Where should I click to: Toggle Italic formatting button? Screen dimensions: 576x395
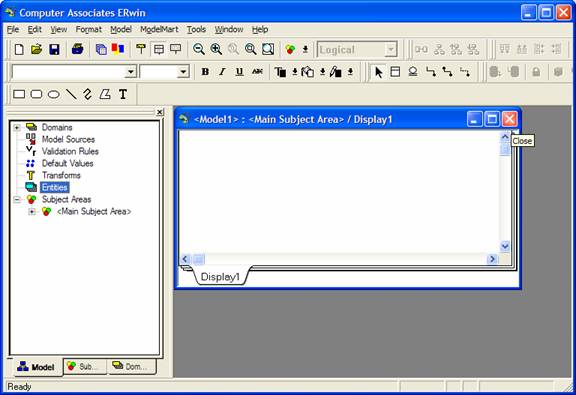tap(222, 72)
